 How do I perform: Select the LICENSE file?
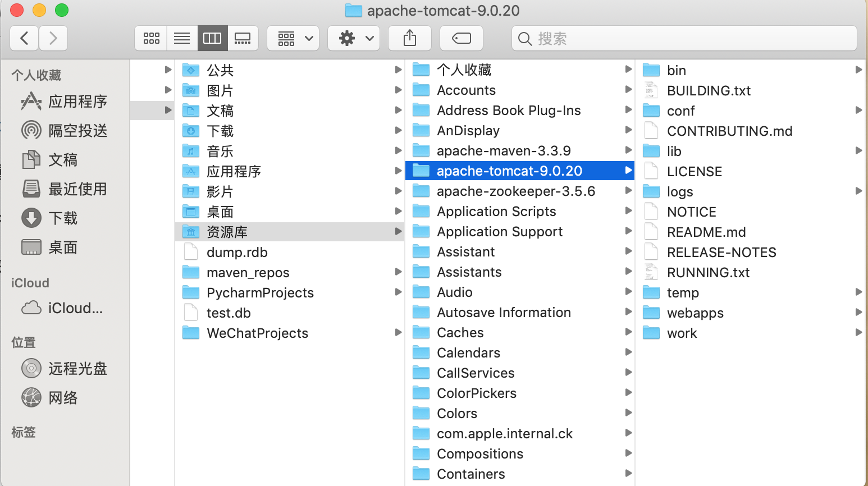pos(695,171)
